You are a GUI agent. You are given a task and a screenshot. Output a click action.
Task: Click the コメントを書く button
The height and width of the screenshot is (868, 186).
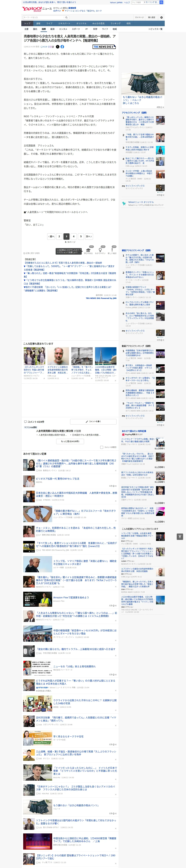(x=93, y=422)
